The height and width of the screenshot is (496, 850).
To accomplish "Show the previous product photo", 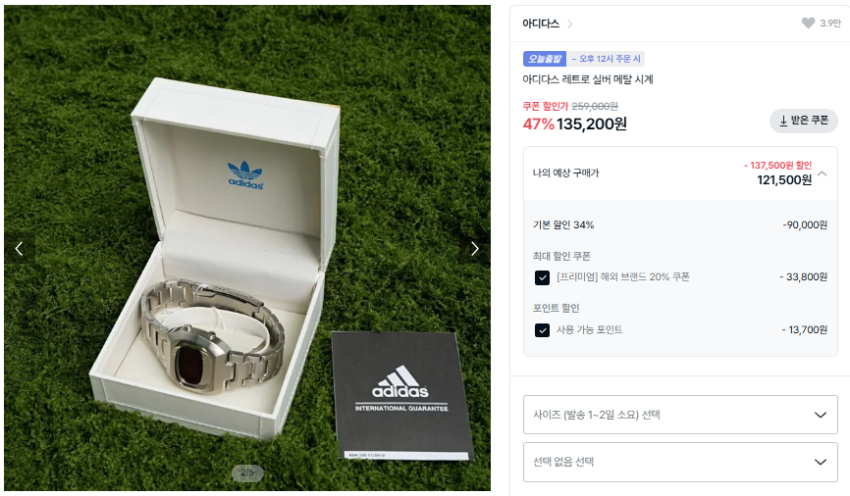I will [18, 249].
